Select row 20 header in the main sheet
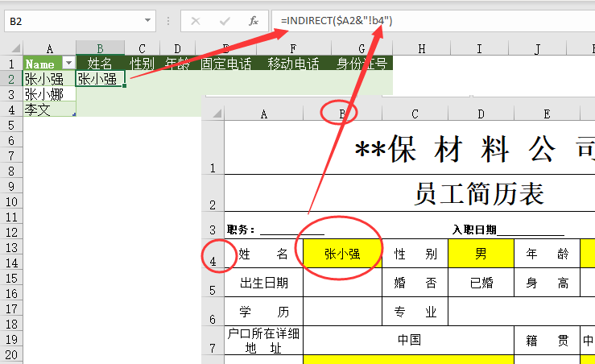595x364 pixels. (11, 354)
